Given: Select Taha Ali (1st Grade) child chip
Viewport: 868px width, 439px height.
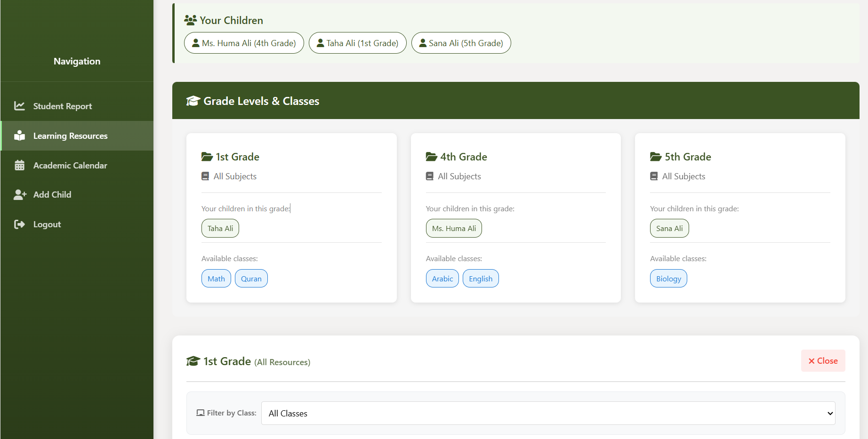Looking at the screenshot, I should point(357,43).
